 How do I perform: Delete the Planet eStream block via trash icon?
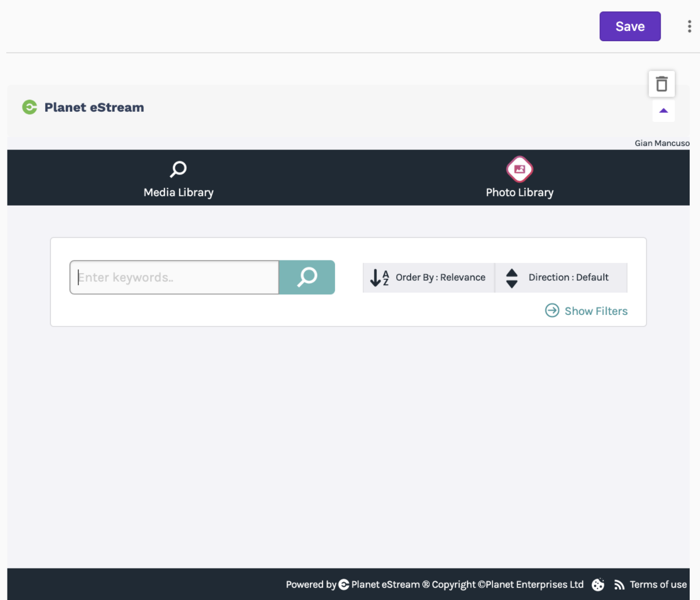[662, 84]
